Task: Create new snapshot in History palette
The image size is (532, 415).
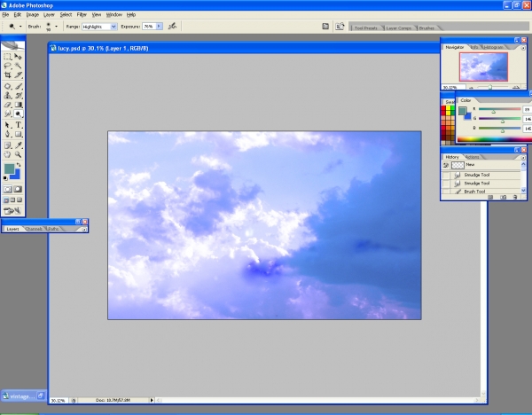Action: [503, 197]
